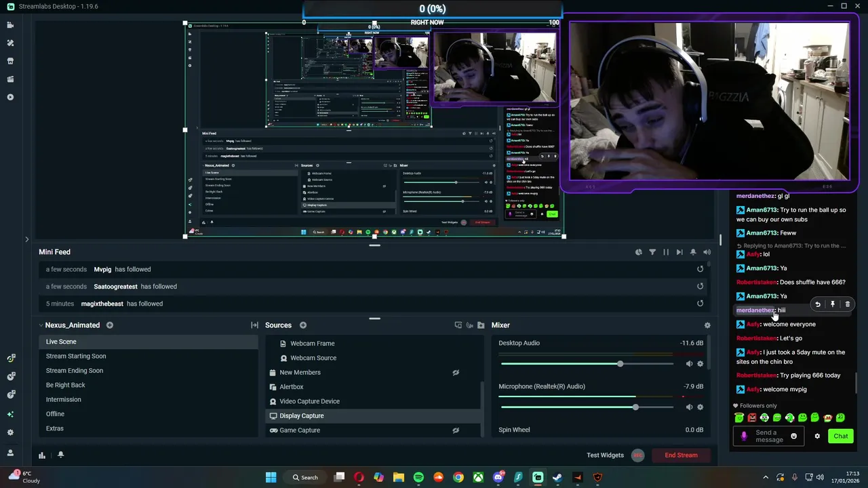Open Mixer advanced audio settings gear
Screen dimensions: 868x488
(x=707, y=325)
